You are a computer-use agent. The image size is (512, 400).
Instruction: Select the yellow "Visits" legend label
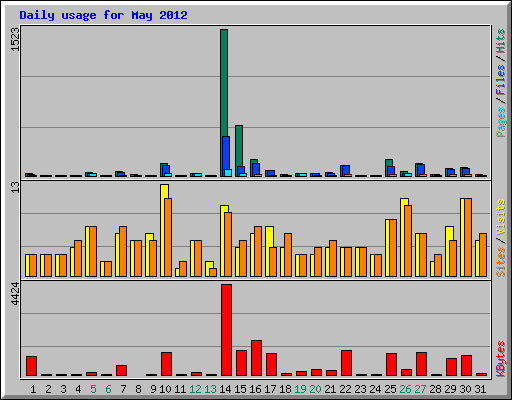500,218
